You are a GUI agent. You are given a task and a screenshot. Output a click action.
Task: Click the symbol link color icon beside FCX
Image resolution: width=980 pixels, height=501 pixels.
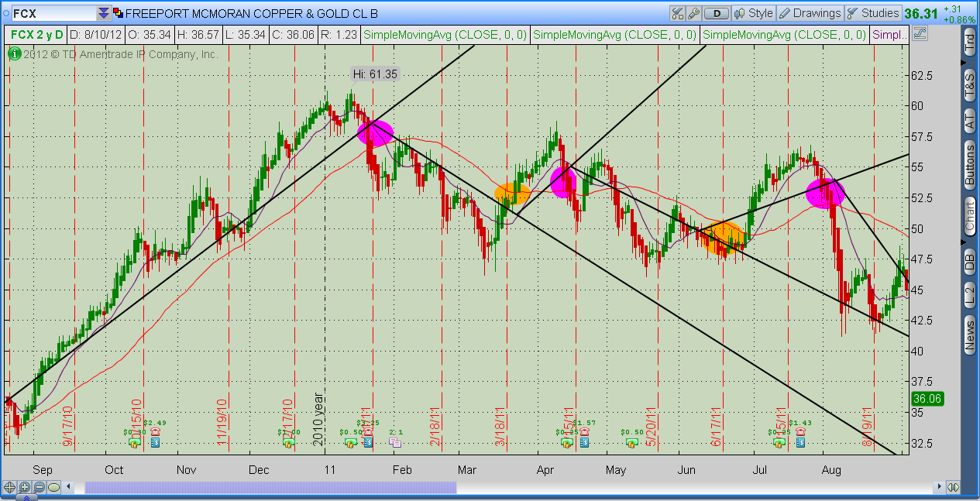click(118, 13)
